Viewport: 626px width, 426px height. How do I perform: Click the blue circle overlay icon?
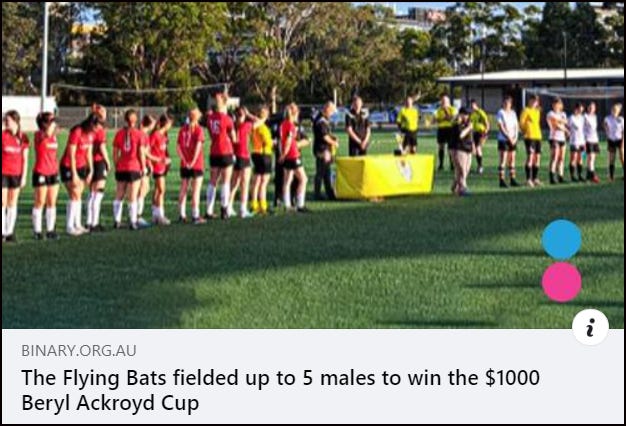561,240
